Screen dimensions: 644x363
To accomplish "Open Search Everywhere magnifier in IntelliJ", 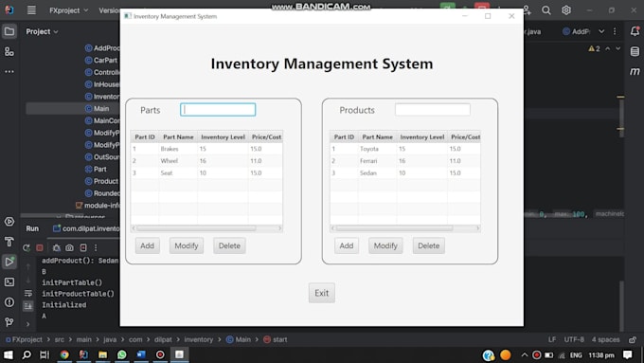I will [x=546, y=9].
